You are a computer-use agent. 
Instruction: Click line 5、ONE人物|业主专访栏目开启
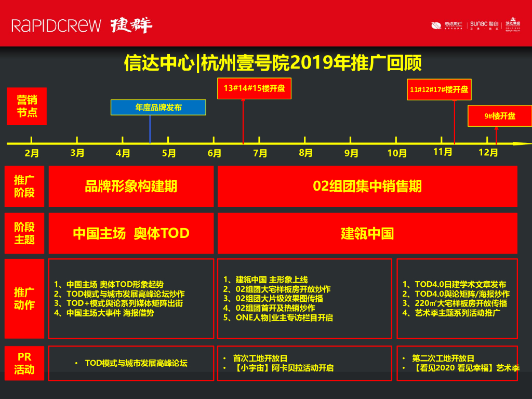pyautogui.click(x=278, y=317)
